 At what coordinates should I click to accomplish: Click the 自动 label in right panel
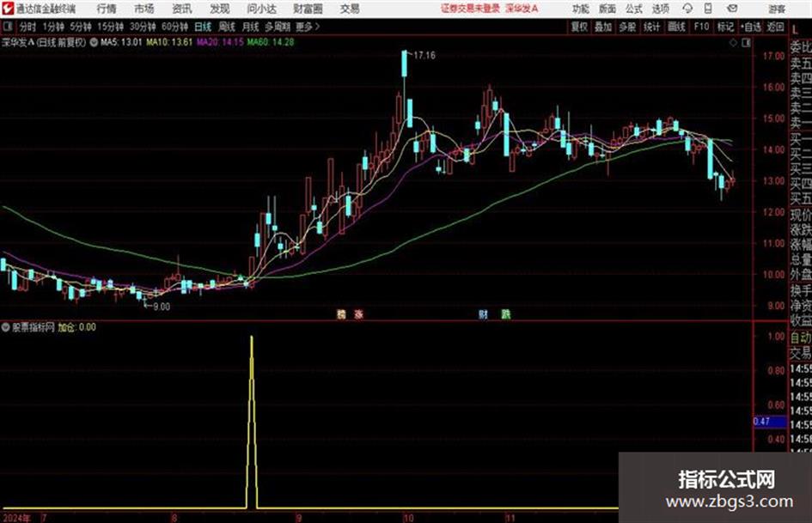click(x=801, y=338)
